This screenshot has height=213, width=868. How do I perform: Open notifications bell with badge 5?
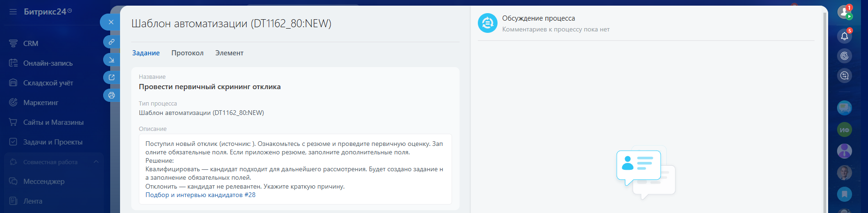coord(845,36)
